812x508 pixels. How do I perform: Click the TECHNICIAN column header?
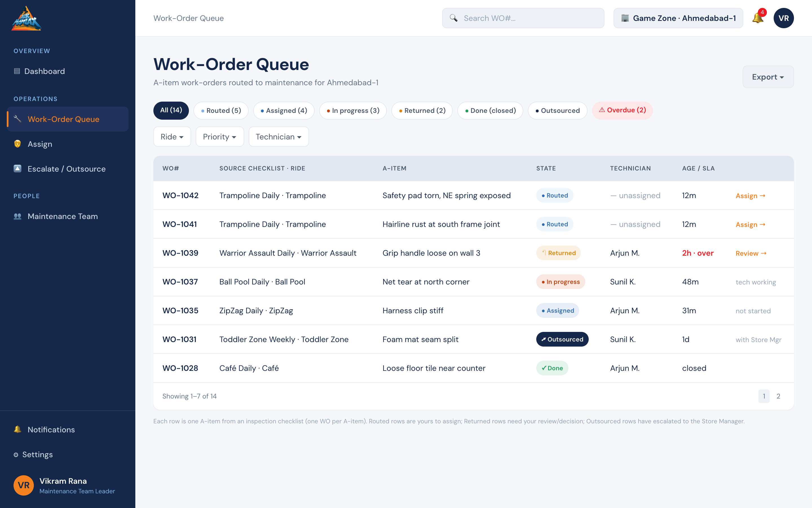point(630,168)
